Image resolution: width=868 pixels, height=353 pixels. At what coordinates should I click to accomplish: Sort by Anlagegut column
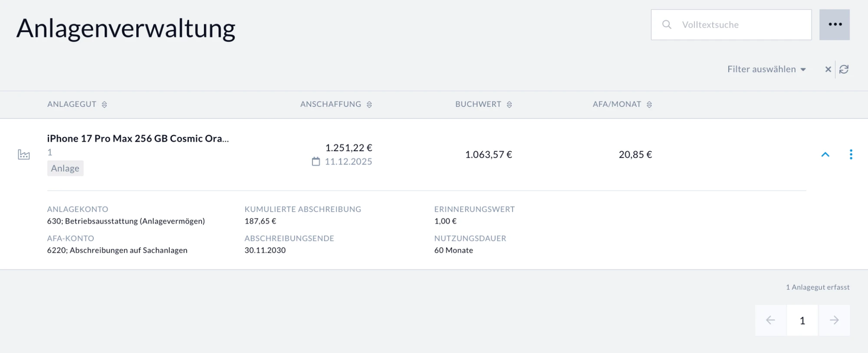pyautogui.click(x=104, y=104)
